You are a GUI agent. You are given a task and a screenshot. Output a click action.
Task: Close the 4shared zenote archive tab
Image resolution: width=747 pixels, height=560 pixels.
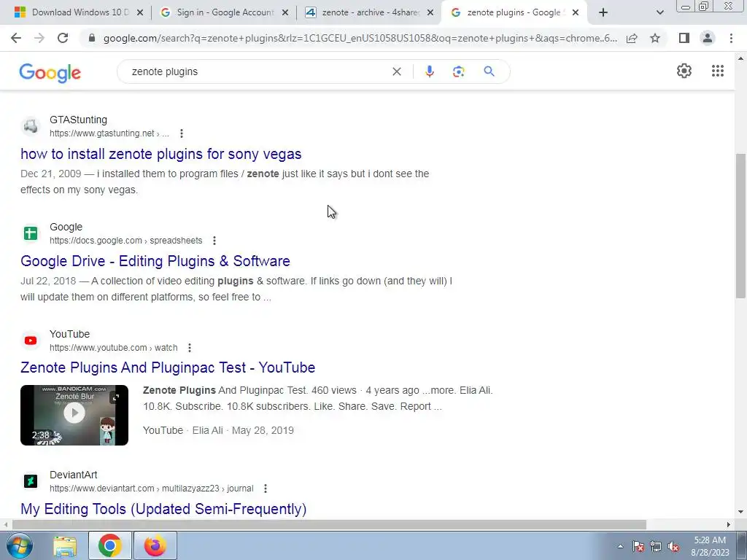(x=430, y=12)
